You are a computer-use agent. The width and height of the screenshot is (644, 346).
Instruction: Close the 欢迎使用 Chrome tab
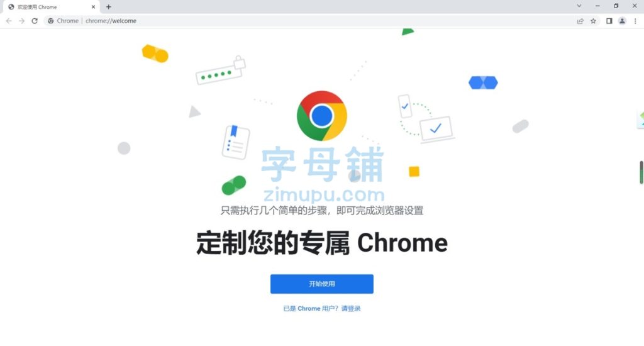tap(93, 7)
